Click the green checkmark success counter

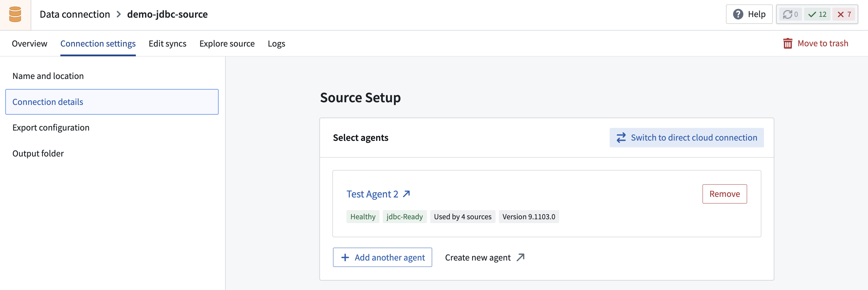tap(817, 14)
